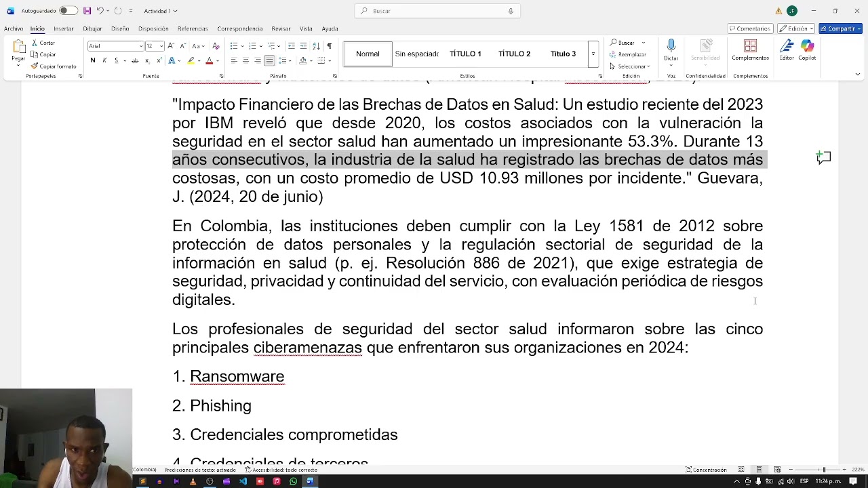The width and height of the screenshot is (868, 488).
Task: Click the search box Buscar
Action: pos(437,11)
